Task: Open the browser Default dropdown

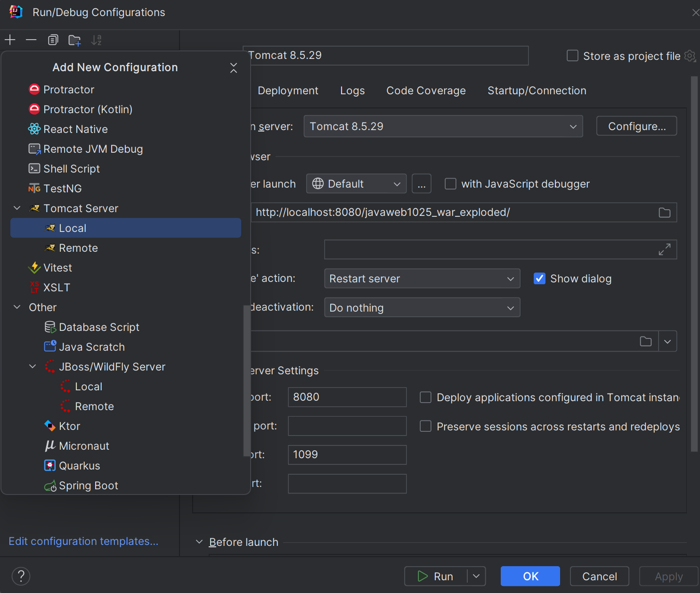Action: click(x=357, y=184)
